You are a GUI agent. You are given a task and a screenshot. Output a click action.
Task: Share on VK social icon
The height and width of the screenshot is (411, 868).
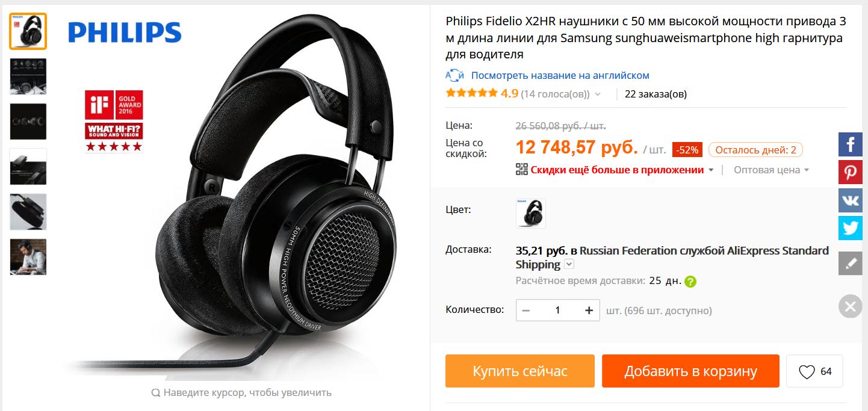click(851, 200)
